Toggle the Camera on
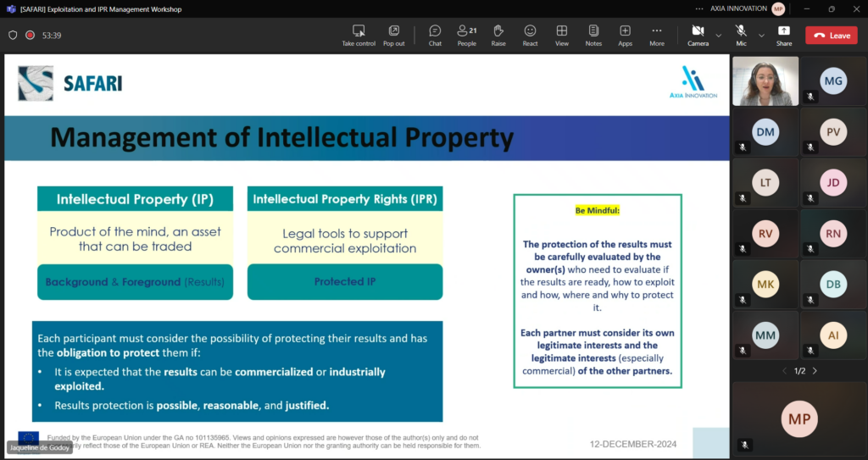The image size is (868, 460). [x=698, y=36]
